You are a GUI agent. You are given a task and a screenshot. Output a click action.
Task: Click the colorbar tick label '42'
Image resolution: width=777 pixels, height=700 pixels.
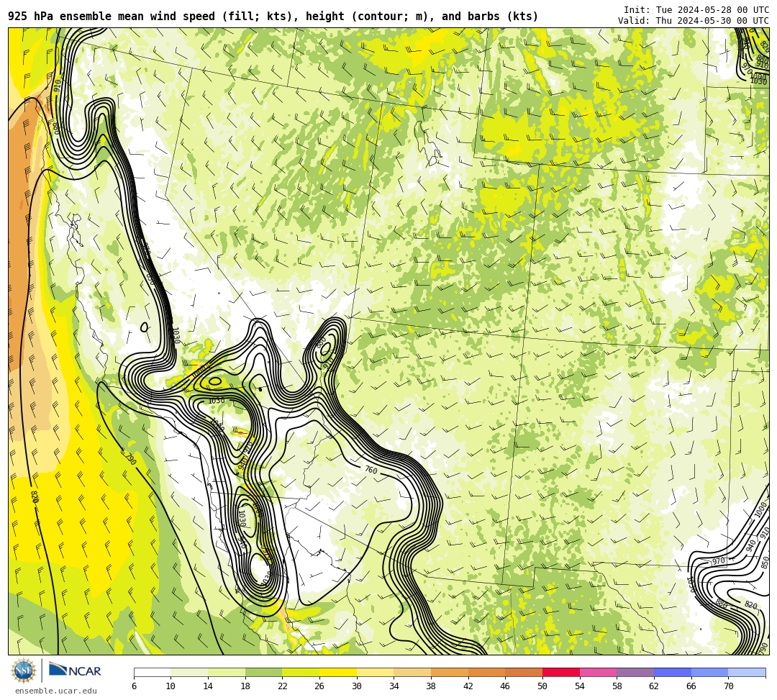(x=468, y=686)
